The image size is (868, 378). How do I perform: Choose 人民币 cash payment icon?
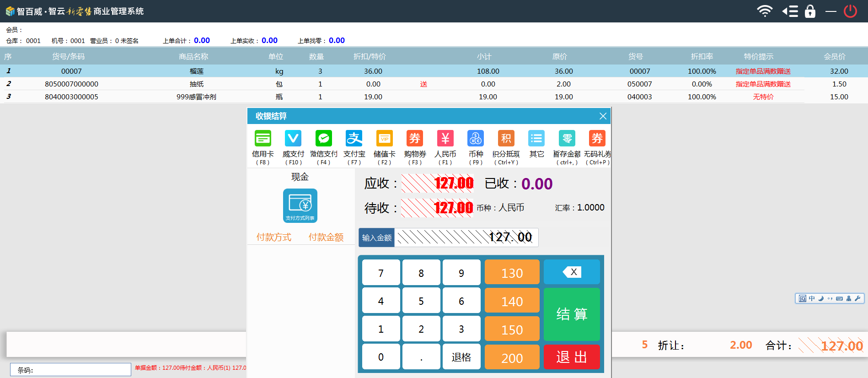[445, 139]
